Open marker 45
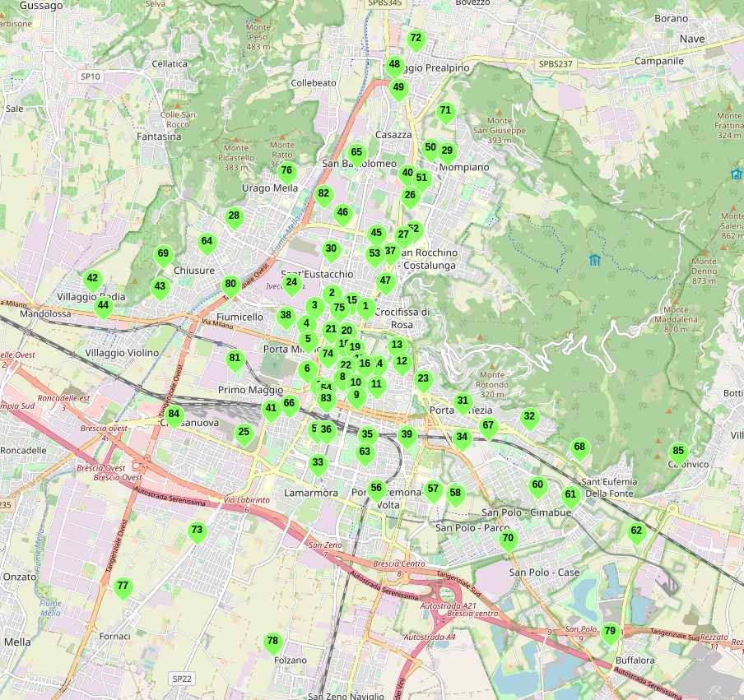 376,236
